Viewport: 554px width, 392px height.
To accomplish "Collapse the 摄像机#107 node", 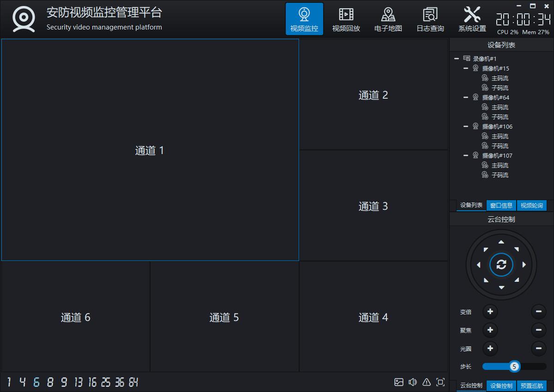I will pos(466,155).
